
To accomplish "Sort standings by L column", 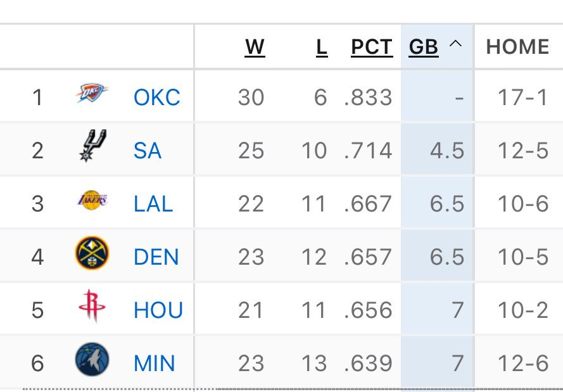I will point(322,47).
